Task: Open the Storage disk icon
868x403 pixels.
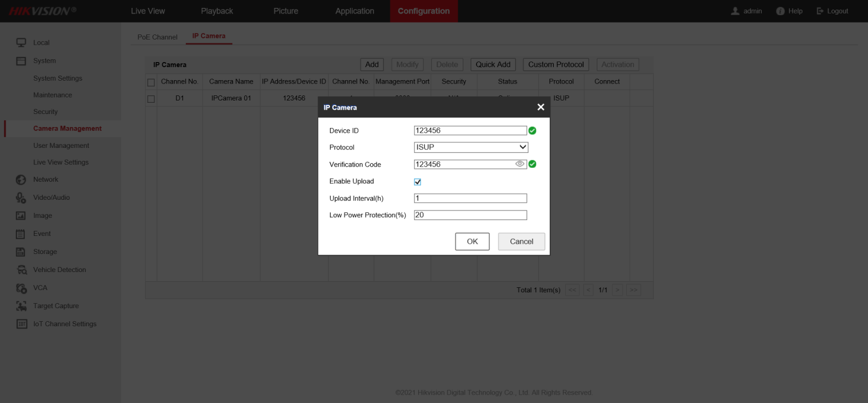Action: tap(21, 252)
